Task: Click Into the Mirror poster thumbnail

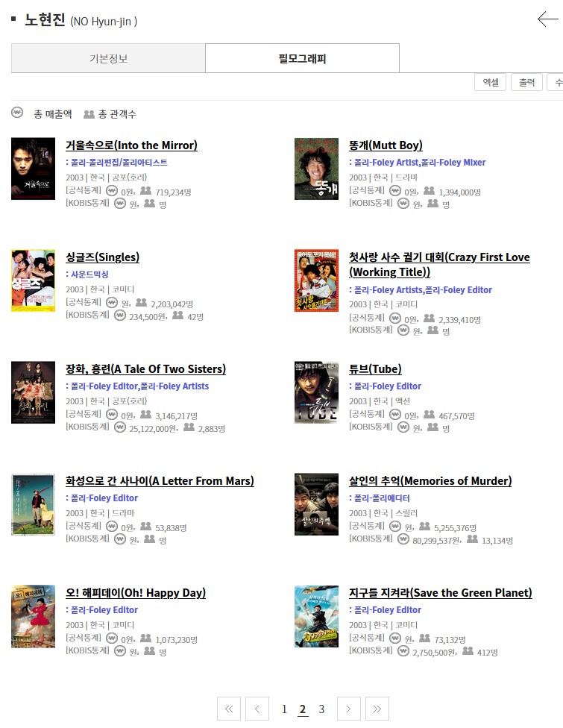Action: [33, 169]
